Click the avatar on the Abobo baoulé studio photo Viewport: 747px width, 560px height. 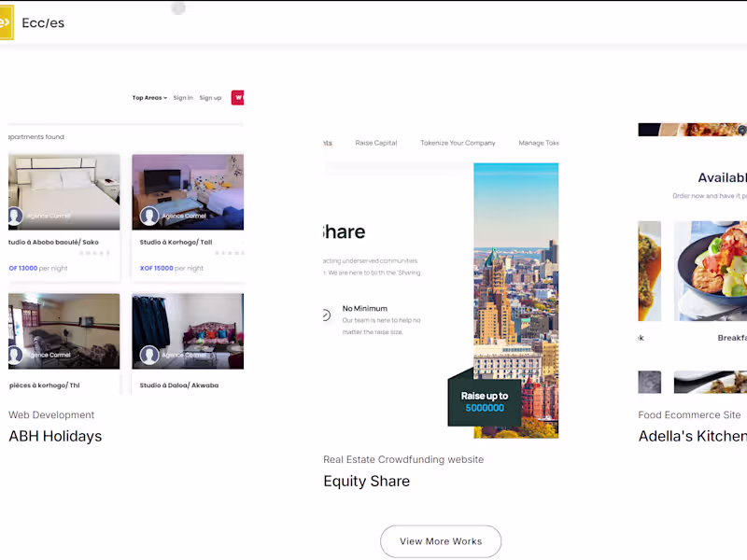click(15, 216)
